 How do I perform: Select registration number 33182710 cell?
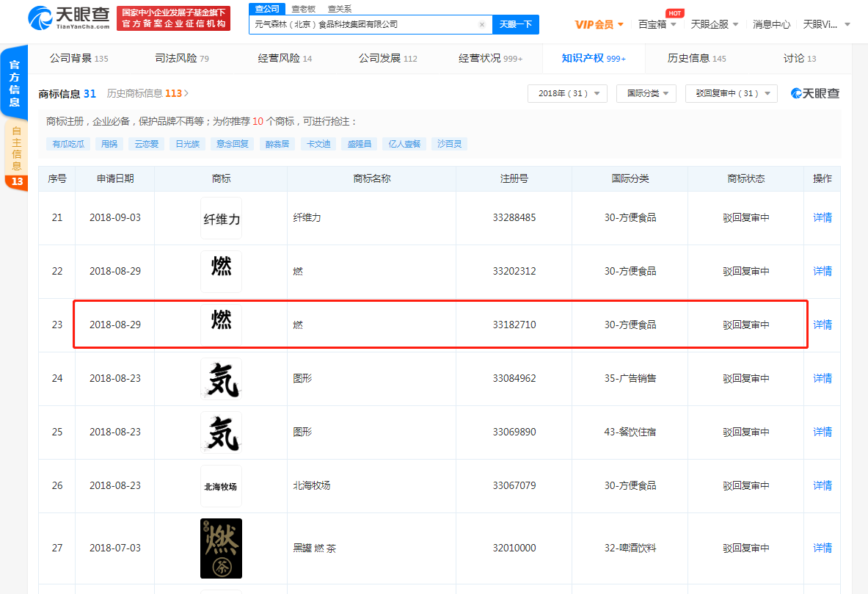(x=514, y=325)
